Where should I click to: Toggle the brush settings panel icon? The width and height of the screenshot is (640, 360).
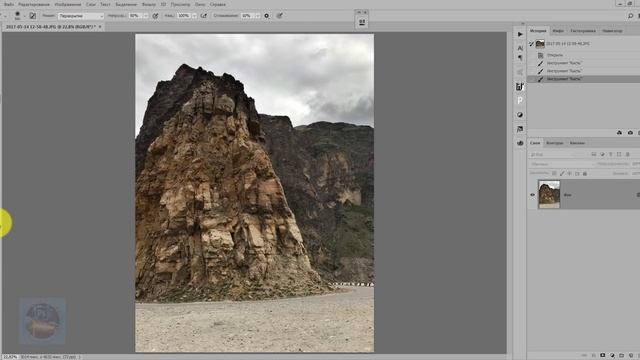click(x=33, y=16)
